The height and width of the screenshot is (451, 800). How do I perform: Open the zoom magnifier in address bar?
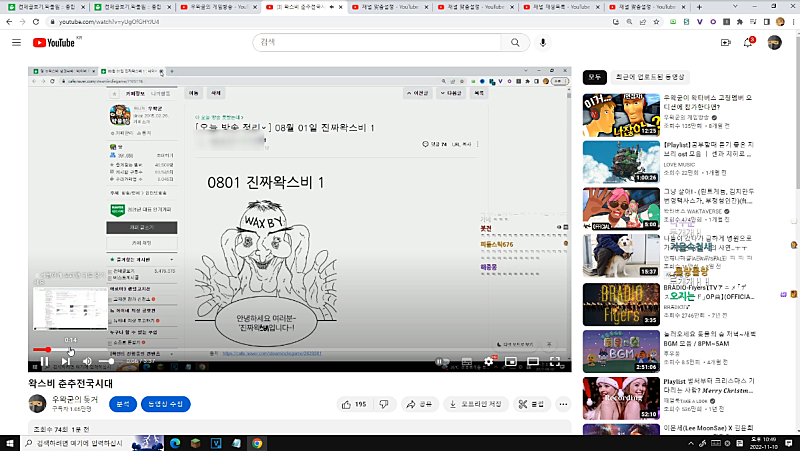coord(630,22)
